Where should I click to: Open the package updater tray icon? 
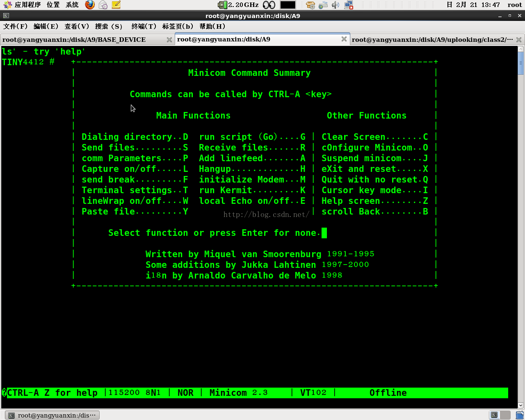(310, 5)
